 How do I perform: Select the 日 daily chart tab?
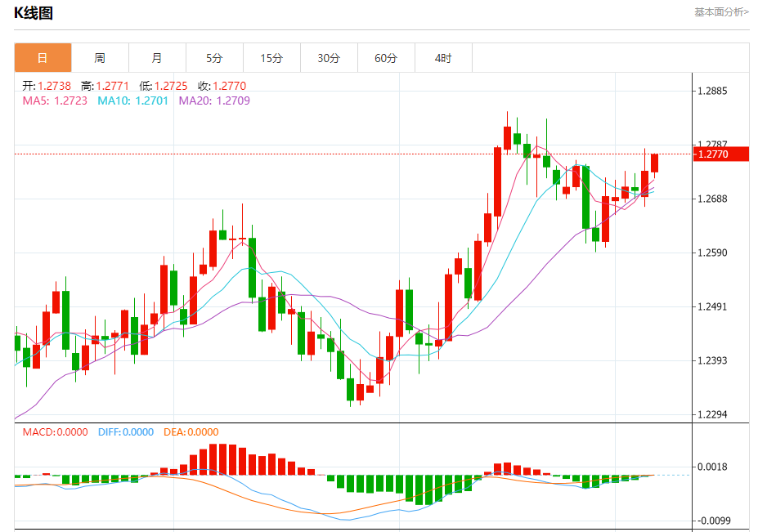[x=43, y=58]
